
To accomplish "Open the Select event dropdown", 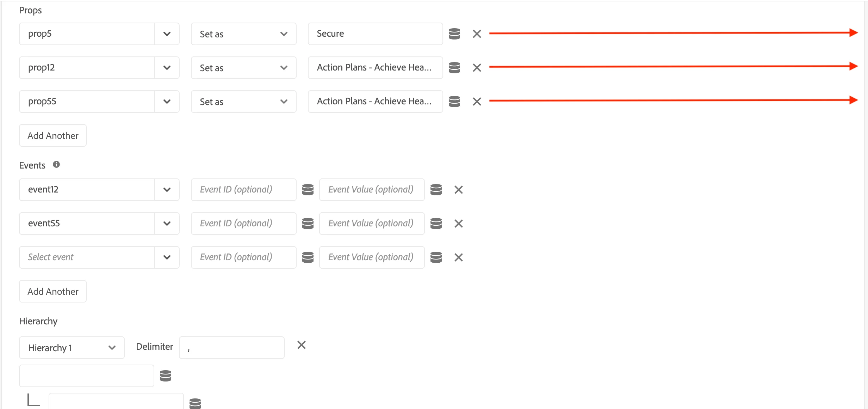I will pyautogui.click(x=167, y=257).
